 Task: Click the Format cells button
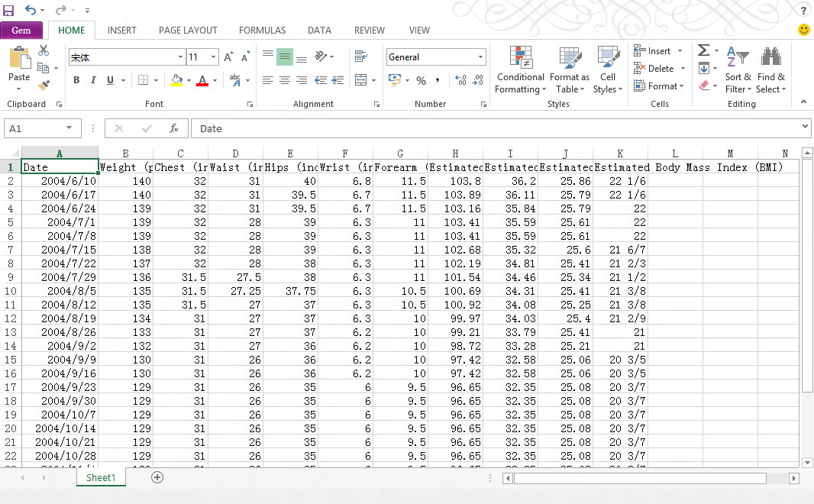point(659,86)
